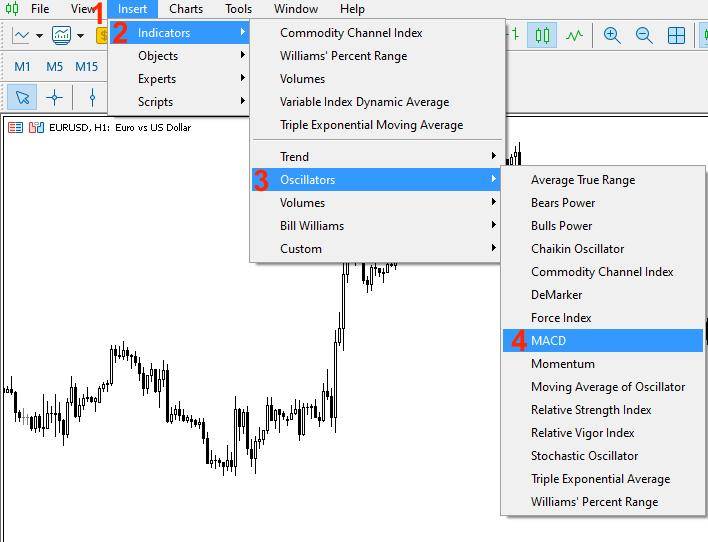Image resolution: width=708 pixels, height=542 pixels.
Task: Click the chart profiles icon
Action: [x=61, y=35]
